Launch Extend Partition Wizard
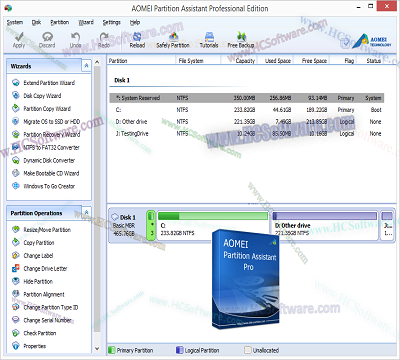400x360 pixels. [x=49, y=83]
